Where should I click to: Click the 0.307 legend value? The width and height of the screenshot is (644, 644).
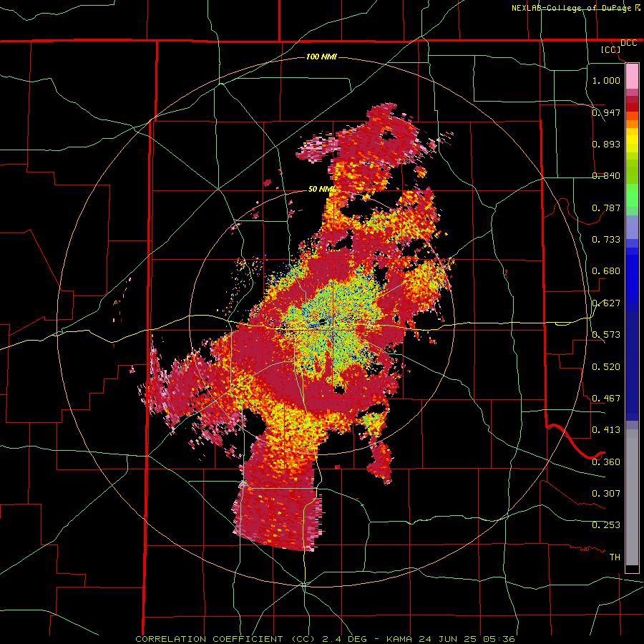[606, 494]
